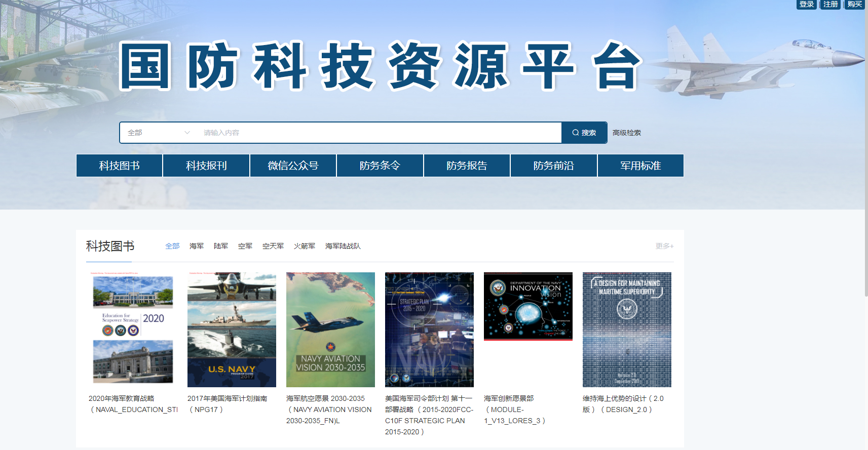Click the dropdown chevron beside 全部

[x=187, y=133]
